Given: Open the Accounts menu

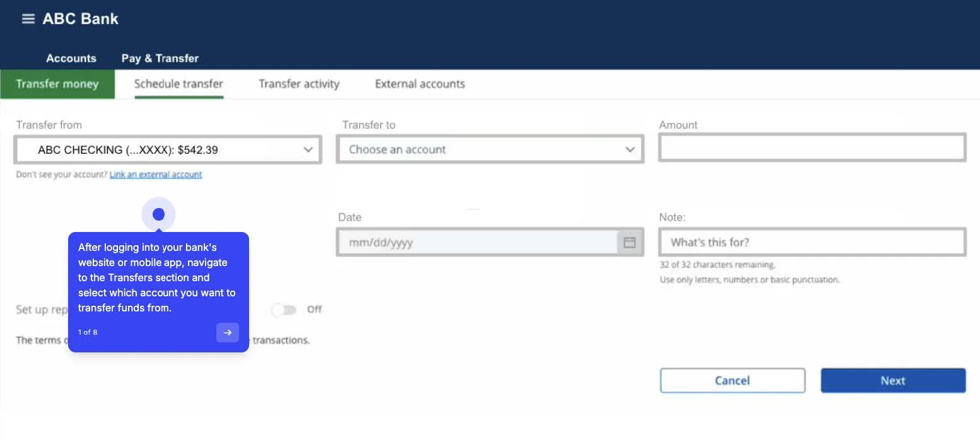Looking at the screenshot, I should point(71,58).
